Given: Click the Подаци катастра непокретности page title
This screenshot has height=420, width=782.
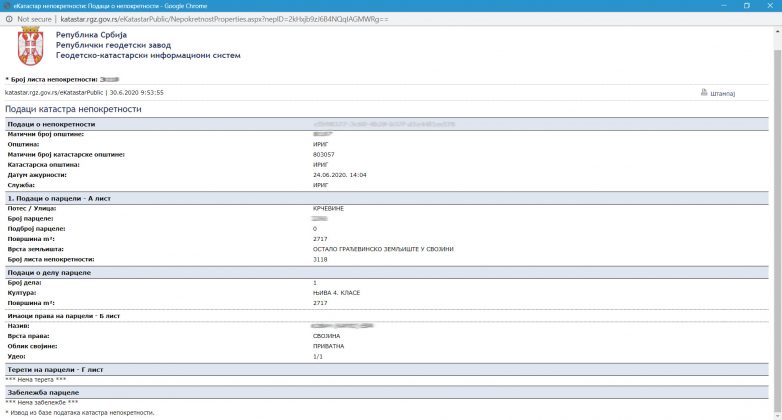Looking at the screenshot, I should (73, 108).
